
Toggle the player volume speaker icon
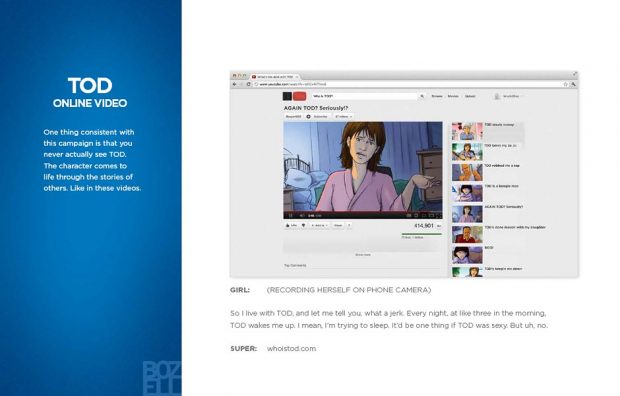[x=302, y=216]
